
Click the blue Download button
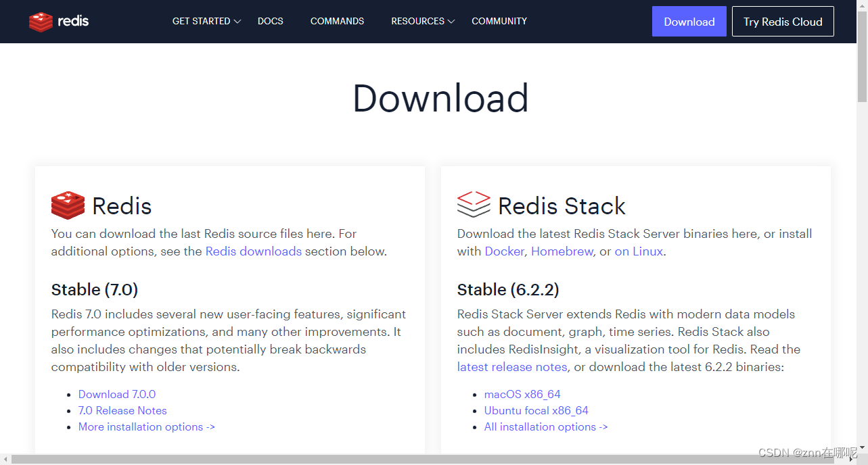point(689,21)
